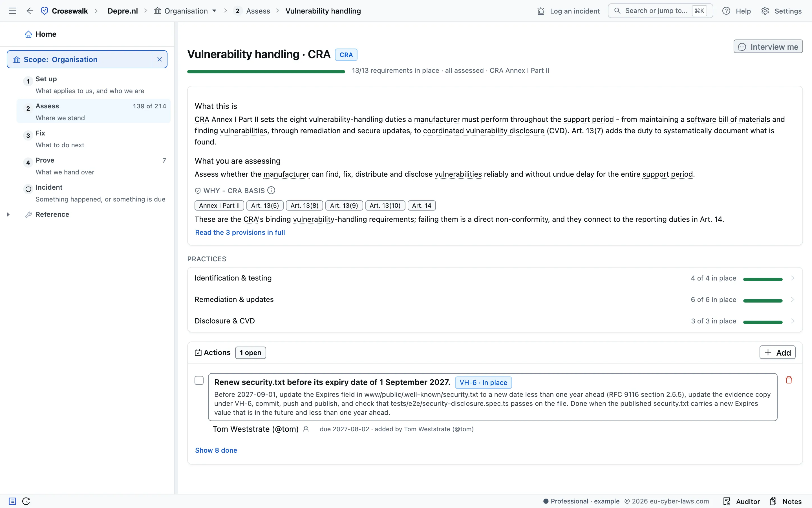Focus the Search or jump to field

coord(660,11)
